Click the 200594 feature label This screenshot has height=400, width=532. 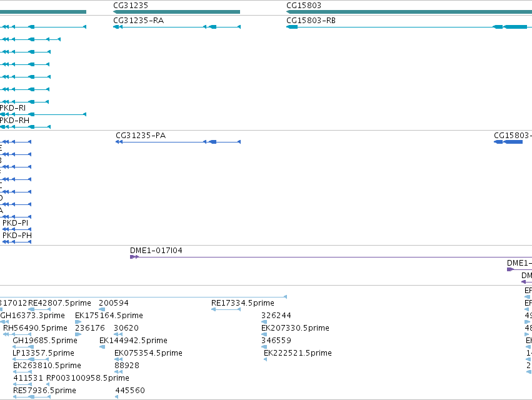[x=114, y=303]
